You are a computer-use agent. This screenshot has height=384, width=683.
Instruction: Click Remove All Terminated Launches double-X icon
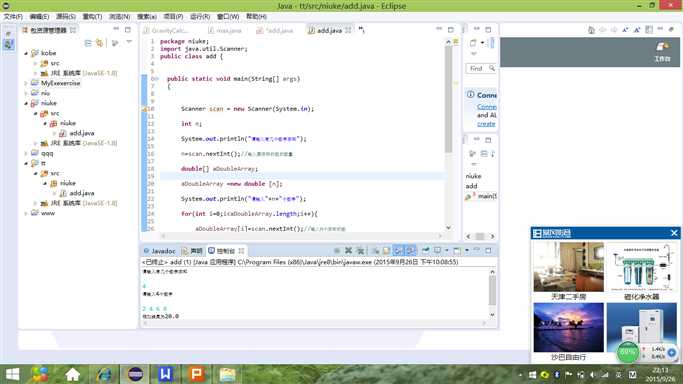(360, 250)
